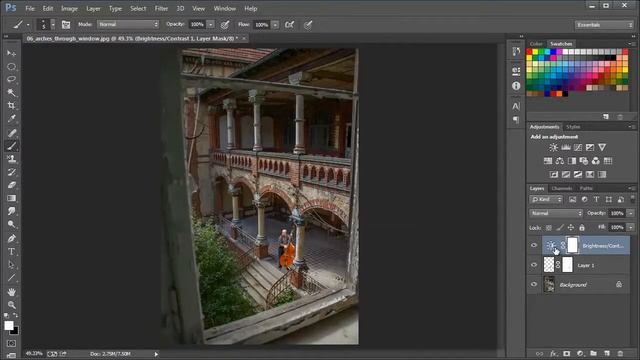This screenshot has height=360, width=640.
Task: Select the Background layer thumbnail
Action: (549, 284)
